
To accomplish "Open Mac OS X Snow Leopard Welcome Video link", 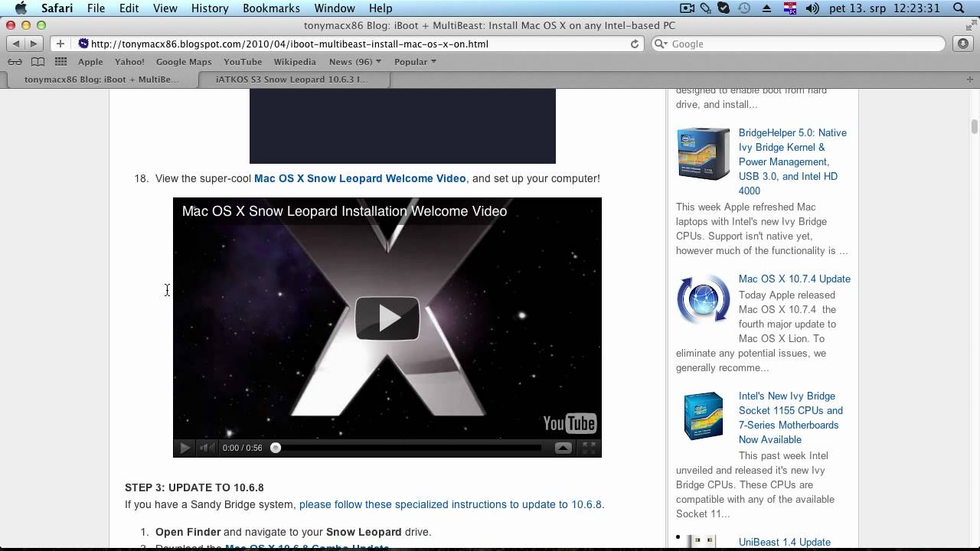I will (x=360, y=178).
